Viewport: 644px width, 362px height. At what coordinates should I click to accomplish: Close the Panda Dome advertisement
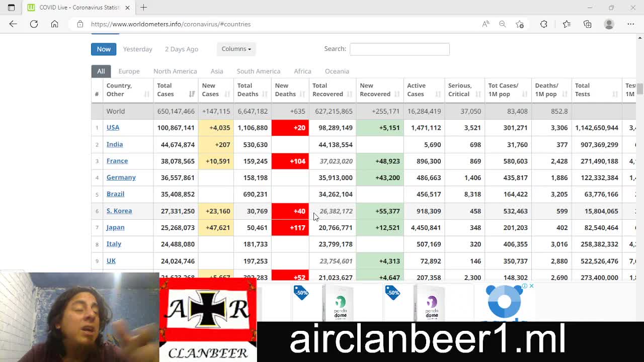coord(531,286)
